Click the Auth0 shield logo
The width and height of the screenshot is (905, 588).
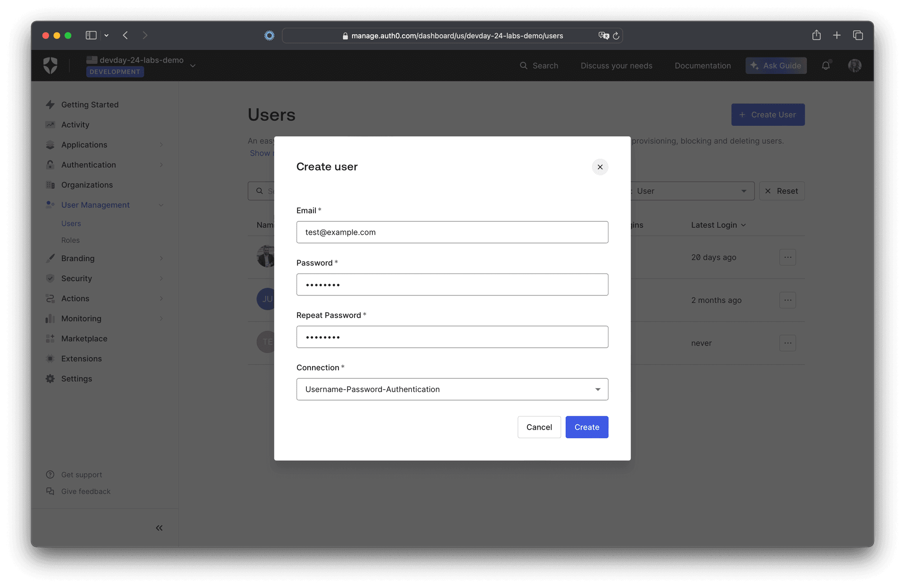click(50, 65)
